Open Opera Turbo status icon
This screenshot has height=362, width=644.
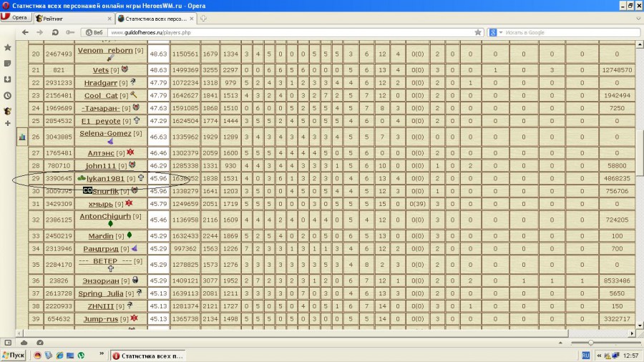[40, 342]
